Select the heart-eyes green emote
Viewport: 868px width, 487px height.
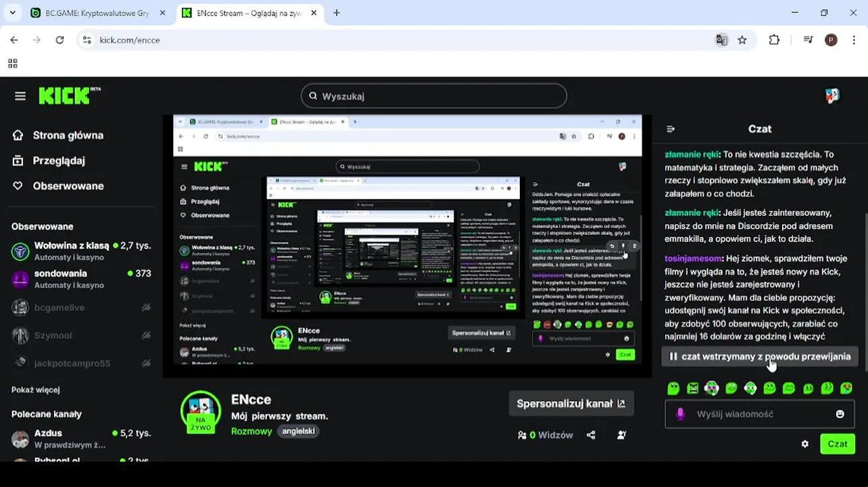pyautogui.click(x=846, y=388)
